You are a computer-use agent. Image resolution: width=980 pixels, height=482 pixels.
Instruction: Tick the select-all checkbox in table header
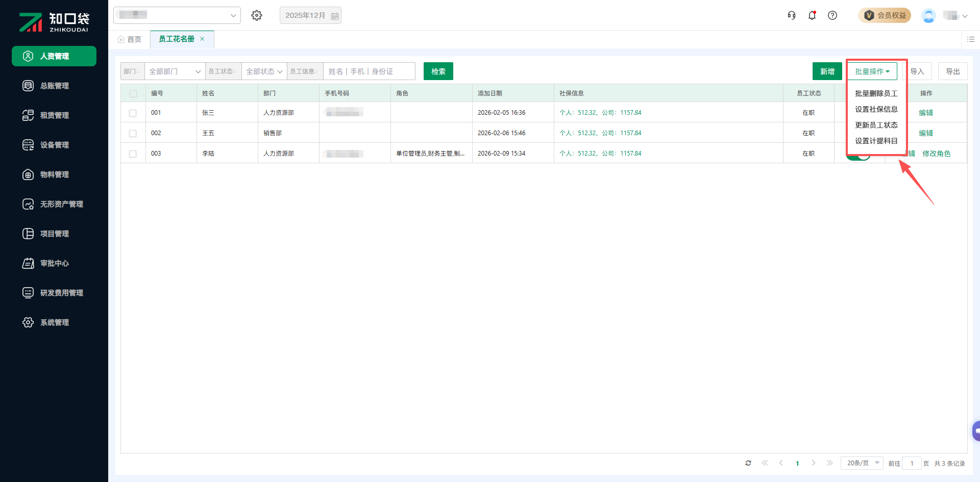click(133, 93)
